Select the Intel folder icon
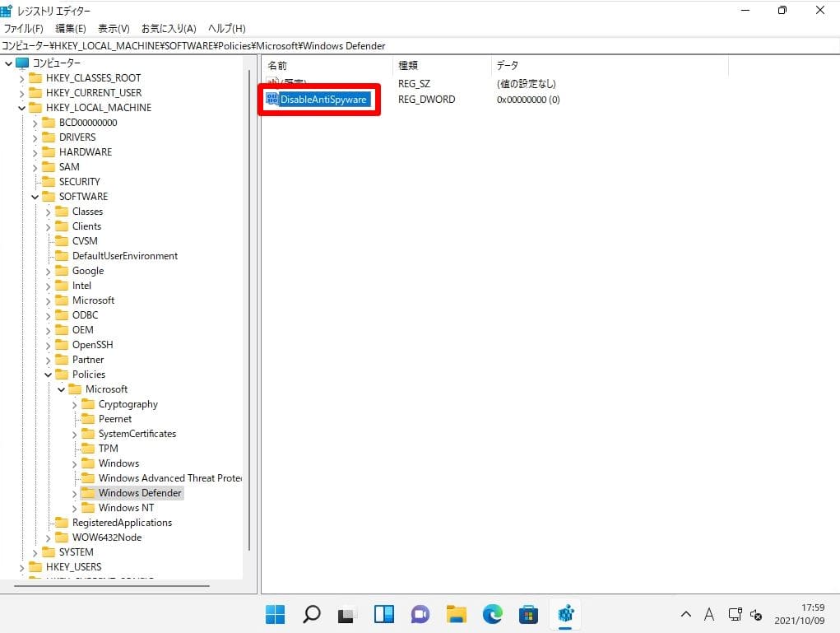This screenshot has height=633, width=840. [x=63, y=286]
